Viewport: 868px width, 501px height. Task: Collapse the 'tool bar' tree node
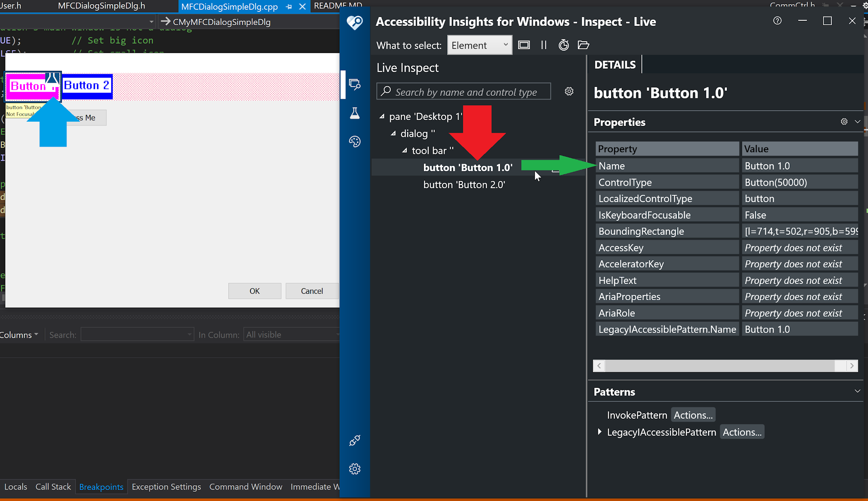coord(405,150)
